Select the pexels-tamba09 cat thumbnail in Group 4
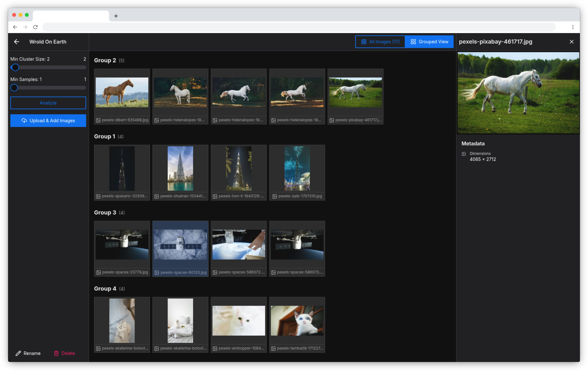The width and height of the screenshot is (588, 370). click(297, 321)
